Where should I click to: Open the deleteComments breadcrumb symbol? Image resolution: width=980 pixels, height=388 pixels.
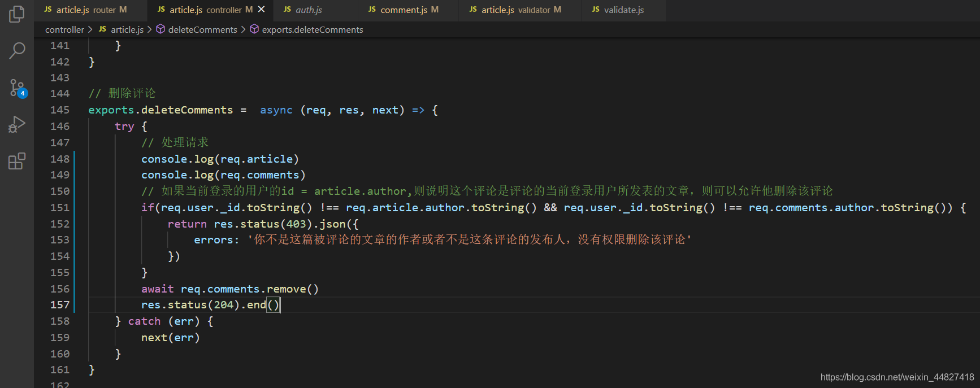[202, 29]
